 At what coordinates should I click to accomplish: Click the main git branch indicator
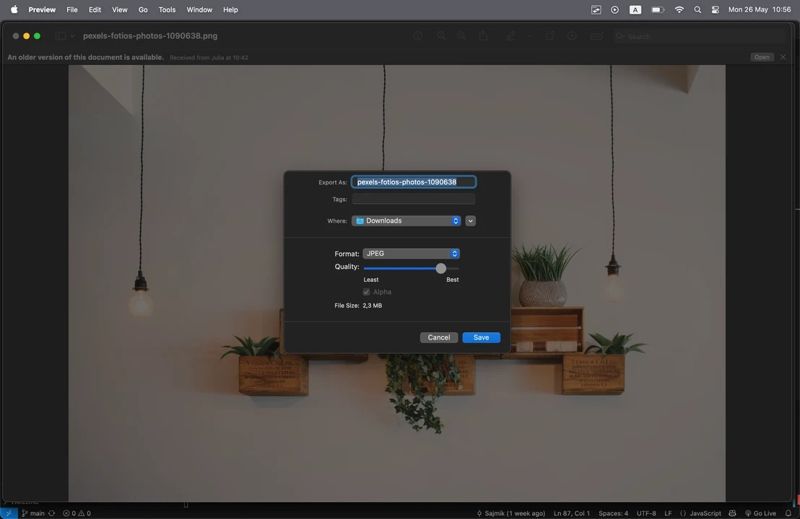coord(33,513)
